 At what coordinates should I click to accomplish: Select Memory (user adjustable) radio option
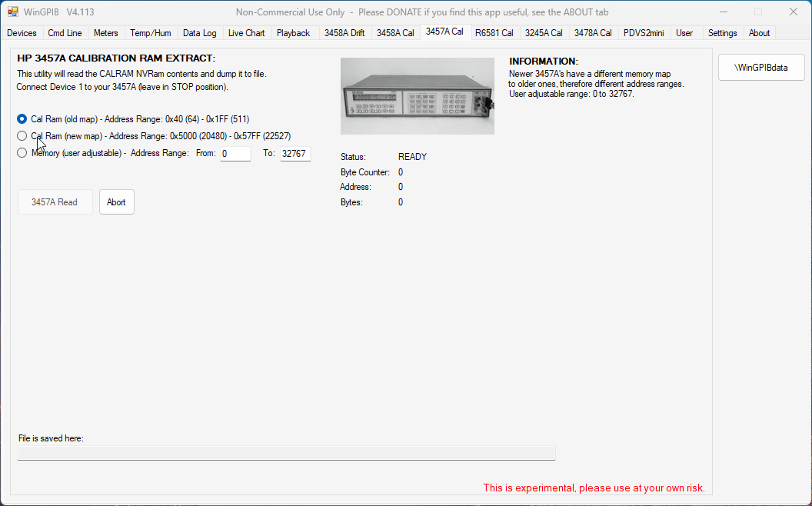22,153
